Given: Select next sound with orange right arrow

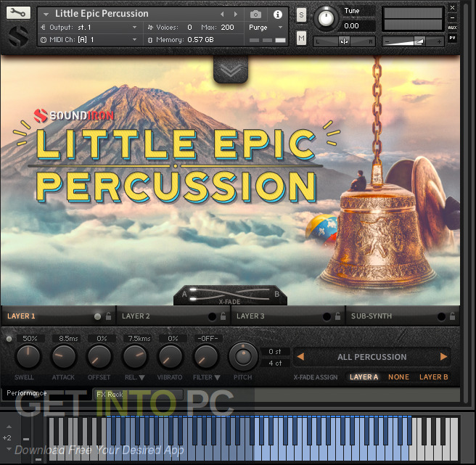Looking at the screenshot, I should pyautogui.click(x=443, y=357).
